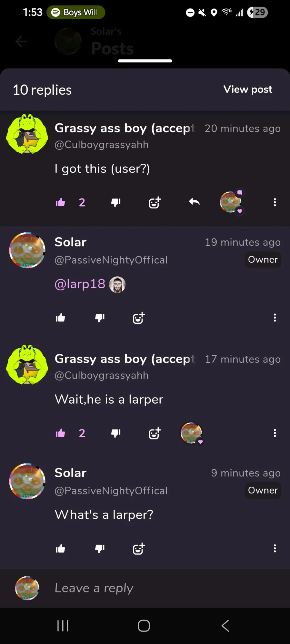The width and height of the screenshot is (290, 644).
Task: Add emoji reaction to the @larp18 reply
Action: pyautogui.click(x=139, y=318)
